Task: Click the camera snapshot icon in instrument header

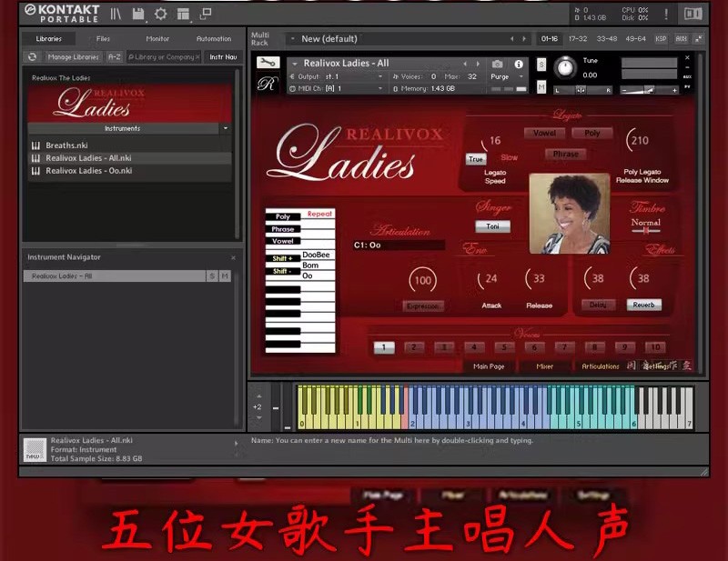Action: tap(497, 64)
